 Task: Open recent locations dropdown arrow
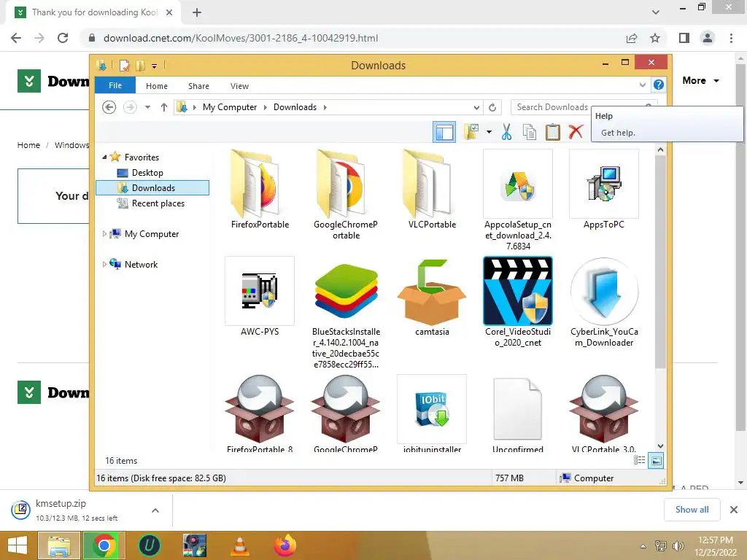147,107
